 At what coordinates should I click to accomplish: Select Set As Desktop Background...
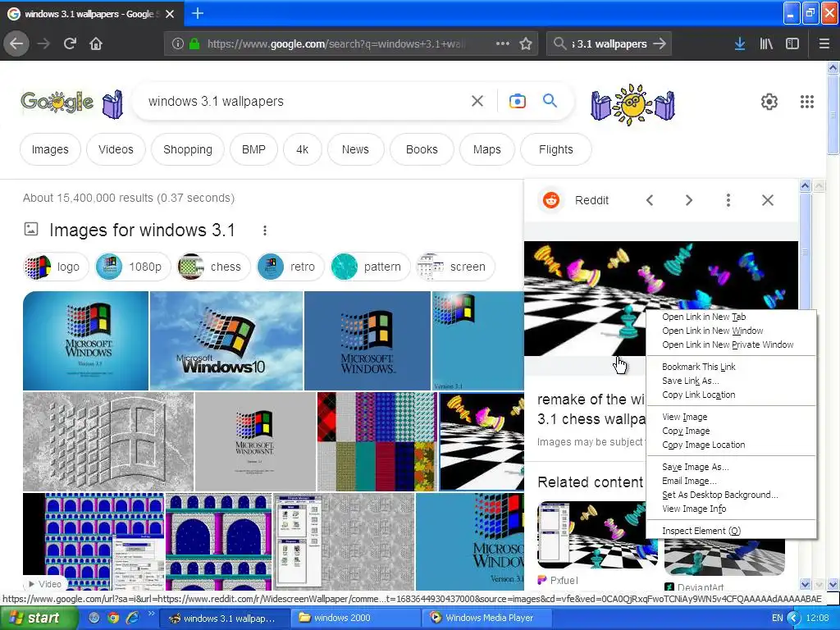(x=731, y=495)
